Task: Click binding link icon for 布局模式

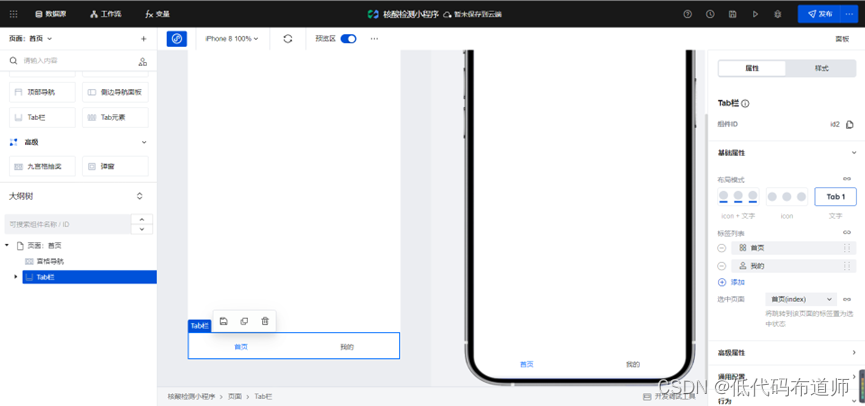Action: [847, 179]
